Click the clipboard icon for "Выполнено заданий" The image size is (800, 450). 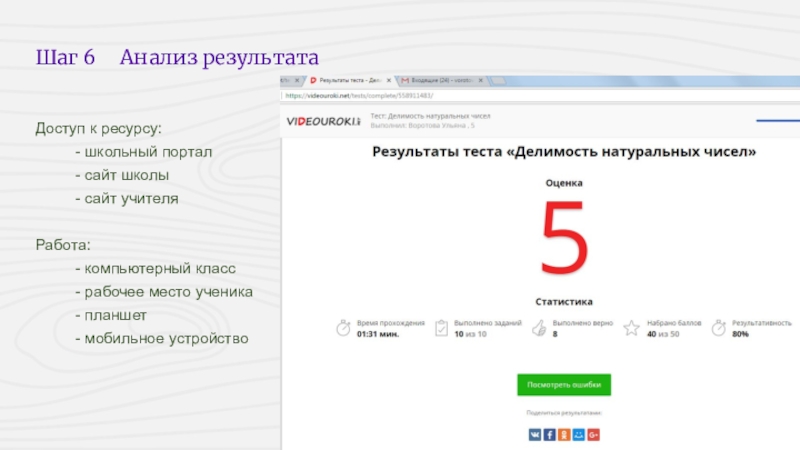pos(441,328)
